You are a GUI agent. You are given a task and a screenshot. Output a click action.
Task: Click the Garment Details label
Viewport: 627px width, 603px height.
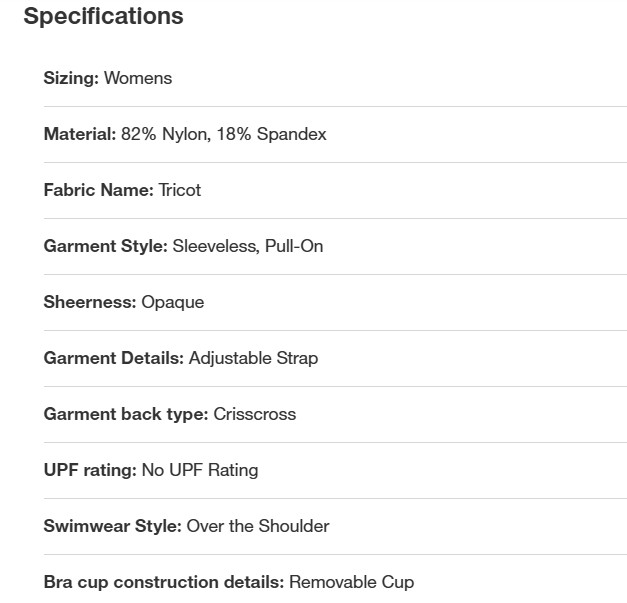pos(114,358)
